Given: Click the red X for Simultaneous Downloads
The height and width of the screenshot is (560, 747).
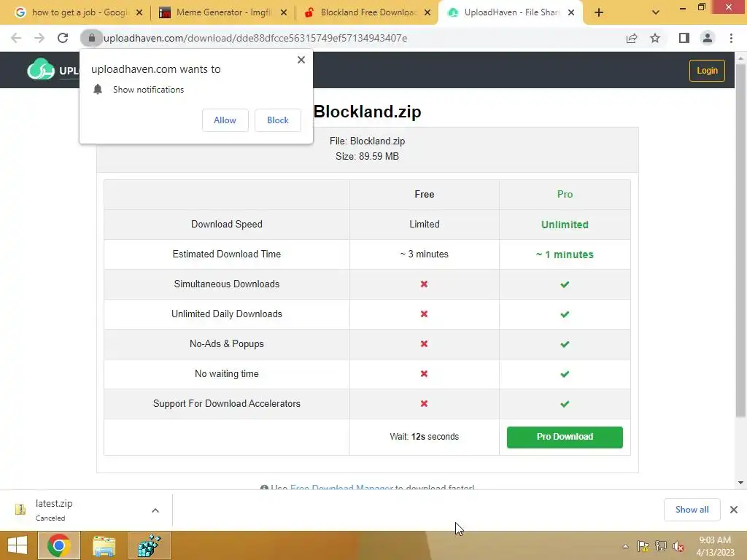Looking at the screenshot, I should click(x=424, y=284).
